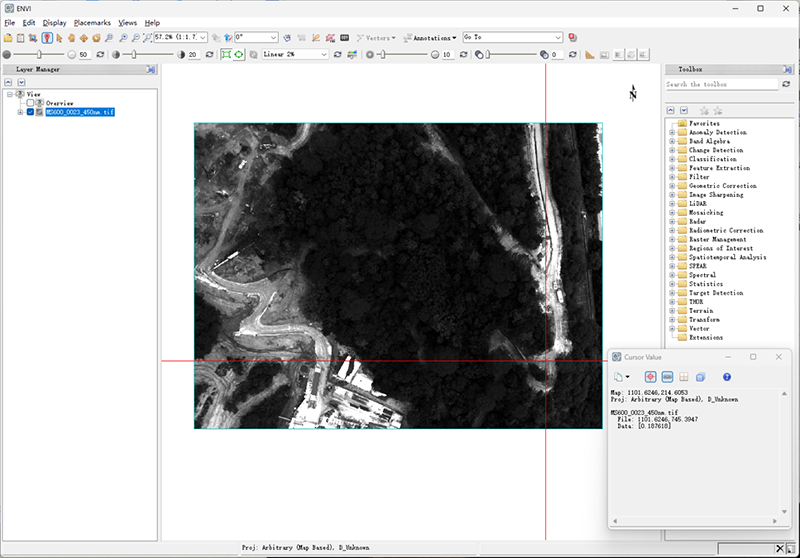
Task: Open the Linear 2% stretch dropdown
Action: click(x=323, y=54)
